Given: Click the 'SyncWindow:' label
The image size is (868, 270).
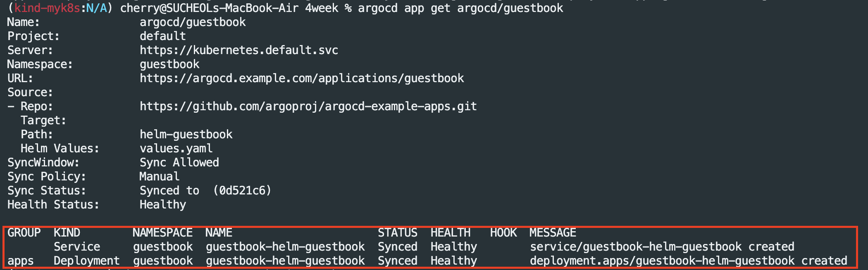Looking at the screenshot, I should coord(43,163).
